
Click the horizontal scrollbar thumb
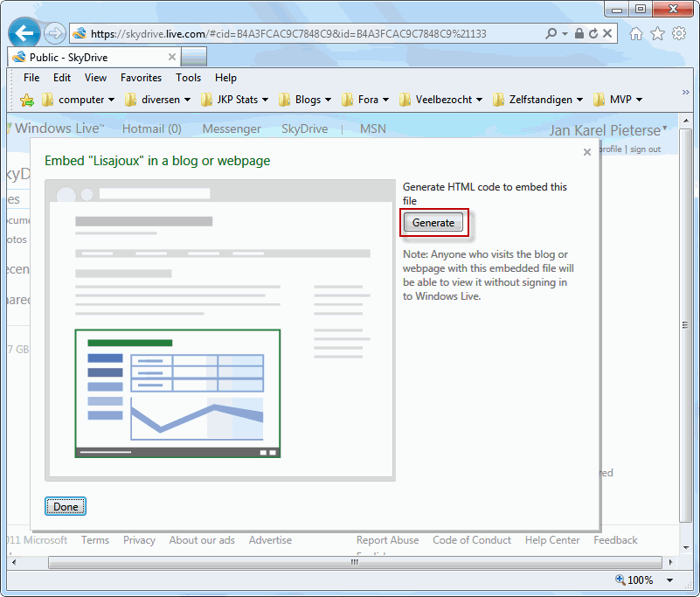pos(355,562)
